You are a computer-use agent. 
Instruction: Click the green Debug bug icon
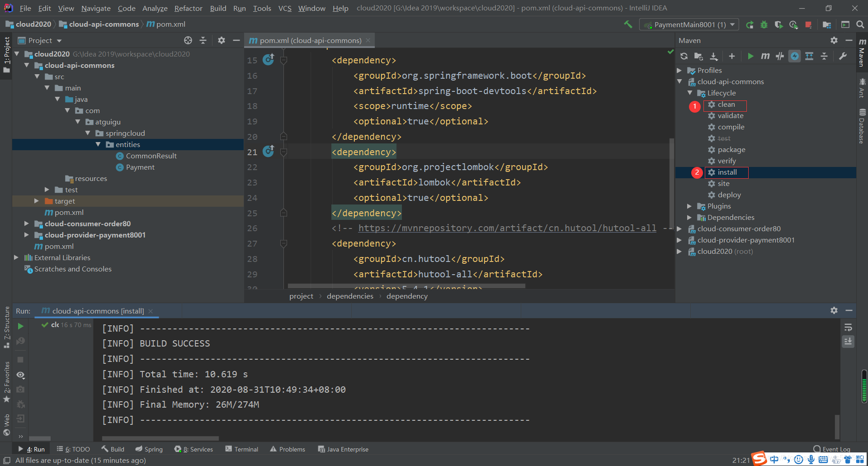click(764, 25)
